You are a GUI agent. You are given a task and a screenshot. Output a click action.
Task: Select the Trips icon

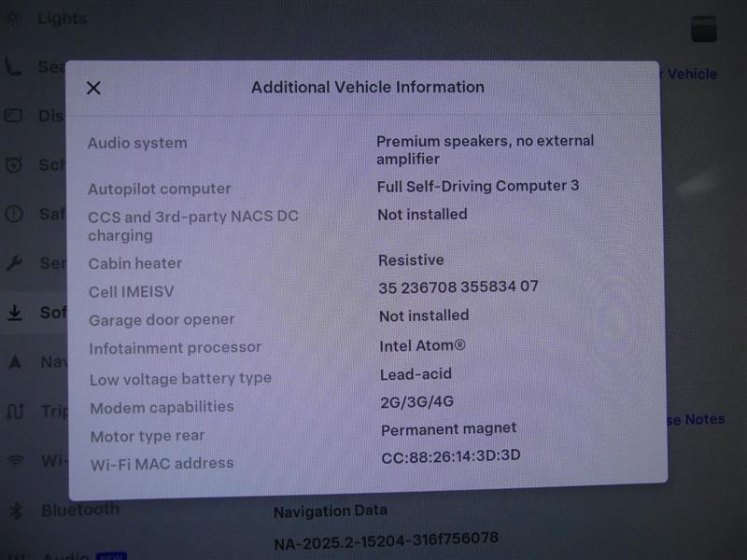(13, 411)
